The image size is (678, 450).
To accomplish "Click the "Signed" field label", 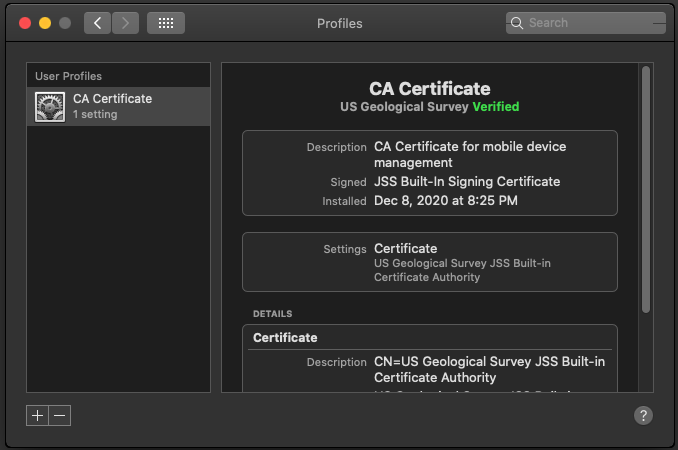I will [x=348, y=182].
